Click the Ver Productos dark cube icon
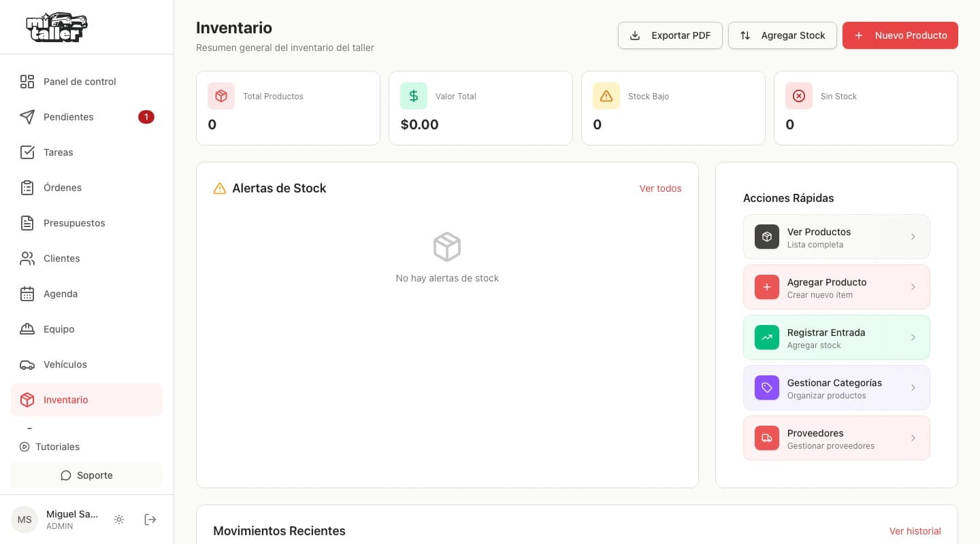Viewport: 980px width, 544px height. (767, 237)
